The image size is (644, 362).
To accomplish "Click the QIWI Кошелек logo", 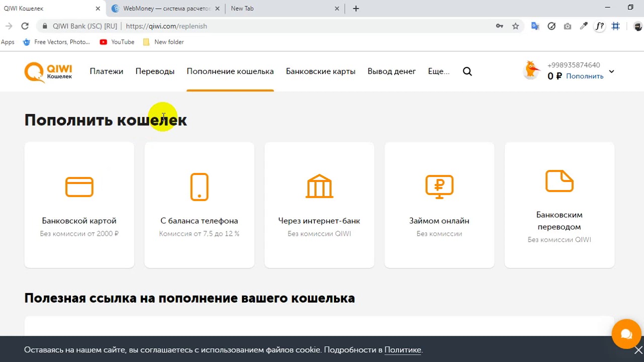I will [x=48, y=71].
